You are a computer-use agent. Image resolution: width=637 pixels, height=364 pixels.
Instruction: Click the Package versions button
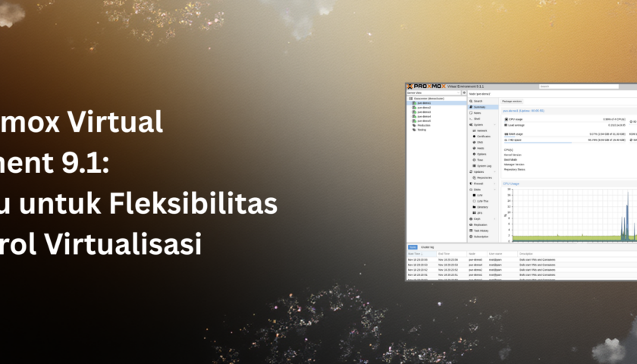(x=512, y=101)
